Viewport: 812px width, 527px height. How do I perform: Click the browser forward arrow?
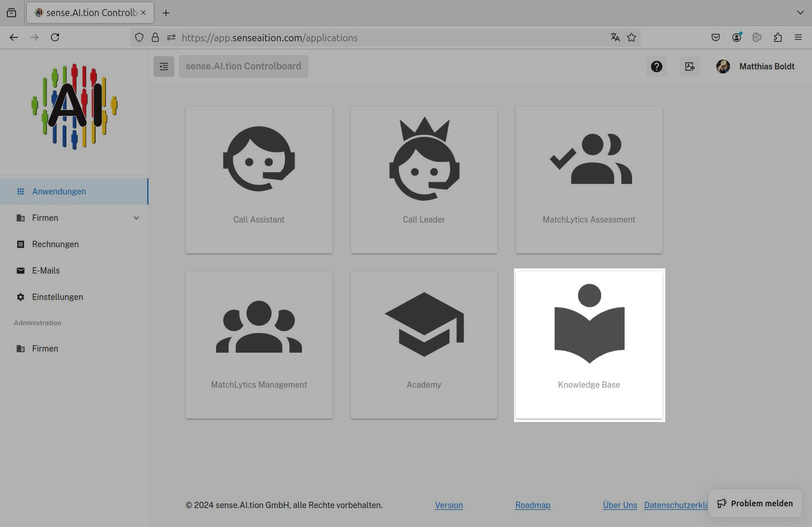34,37
